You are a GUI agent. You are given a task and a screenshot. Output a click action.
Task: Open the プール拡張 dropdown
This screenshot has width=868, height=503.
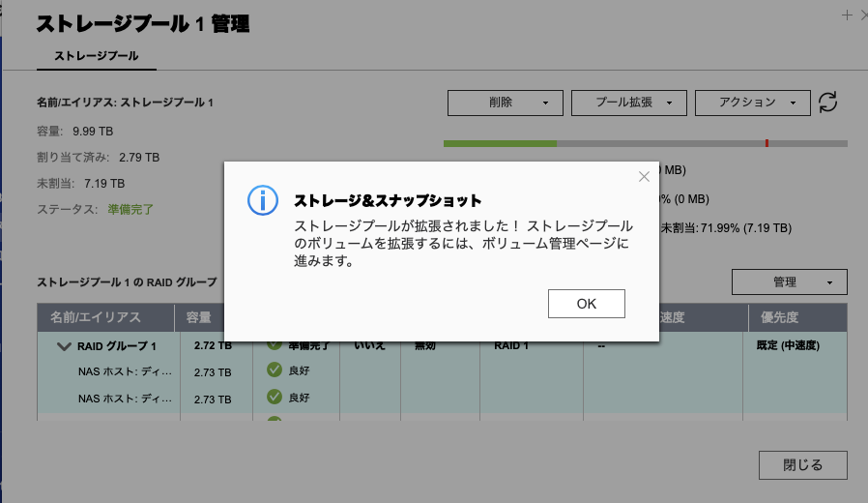(x=629, y=104)
